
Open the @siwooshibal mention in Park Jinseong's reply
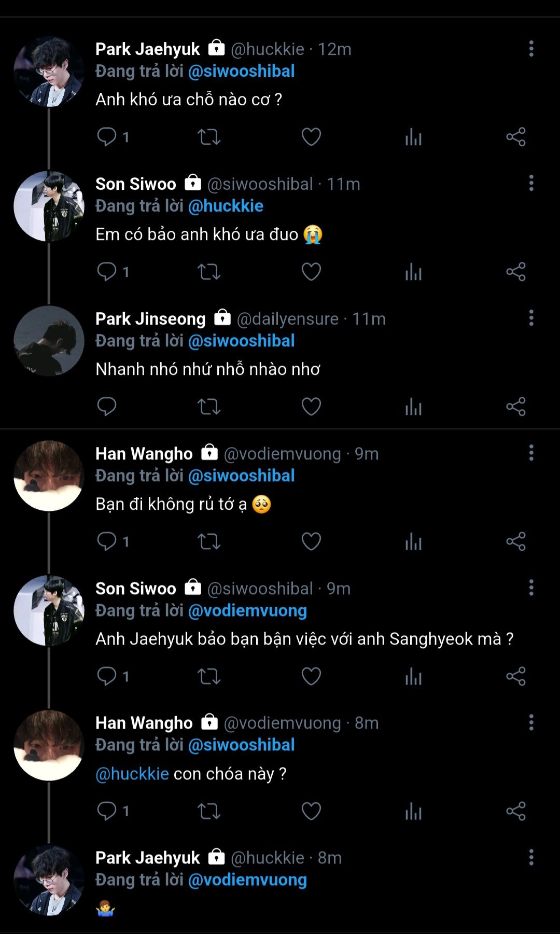[x=241, y=341]
